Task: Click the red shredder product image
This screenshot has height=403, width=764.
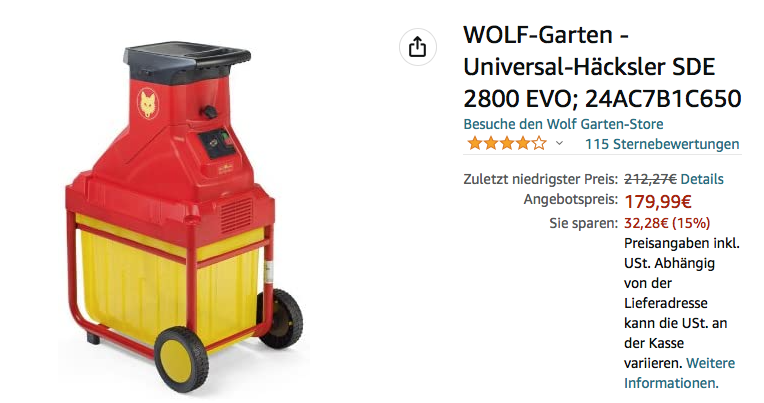Action: point(184,217)
